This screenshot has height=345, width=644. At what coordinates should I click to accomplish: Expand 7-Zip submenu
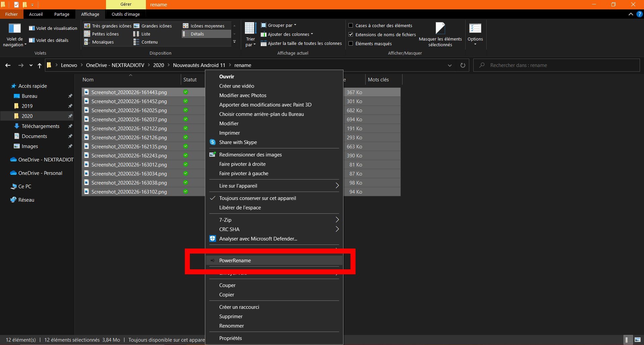pyautogui.click(x=274, y=220)
